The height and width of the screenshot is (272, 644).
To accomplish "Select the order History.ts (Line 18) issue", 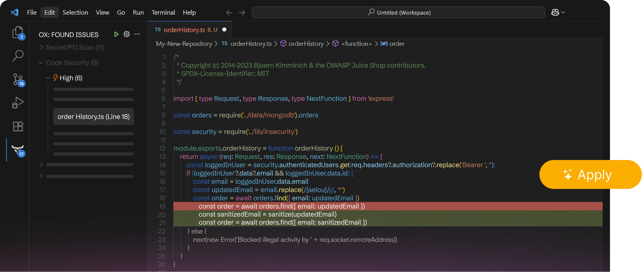I will (94, 116).
